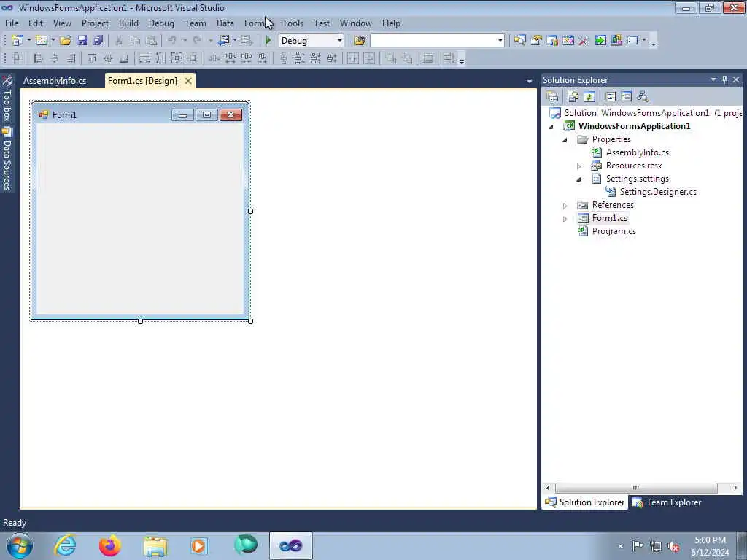The width and height of the screenshot is (747, 560).
Task: Click the Make Vertical Spacing Equal icon
Action: coord(284,58)
